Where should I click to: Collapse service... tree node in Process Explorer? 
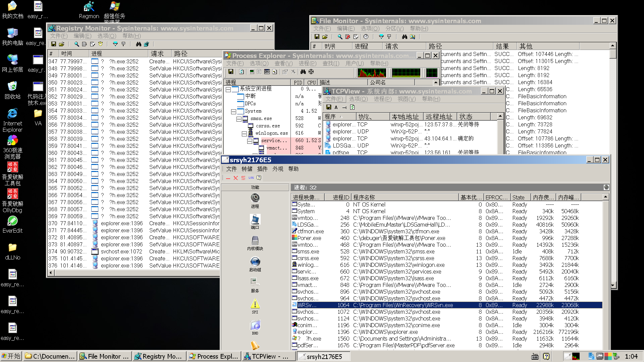tap(250, 141)
